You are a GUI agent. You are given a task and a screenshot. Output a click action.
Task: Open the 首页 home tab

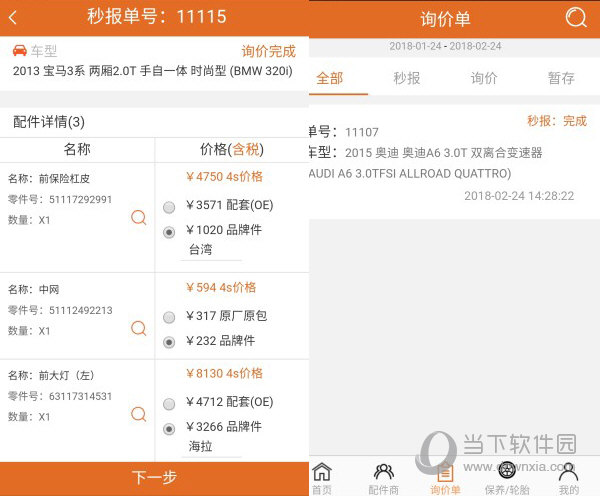[322, 478]
